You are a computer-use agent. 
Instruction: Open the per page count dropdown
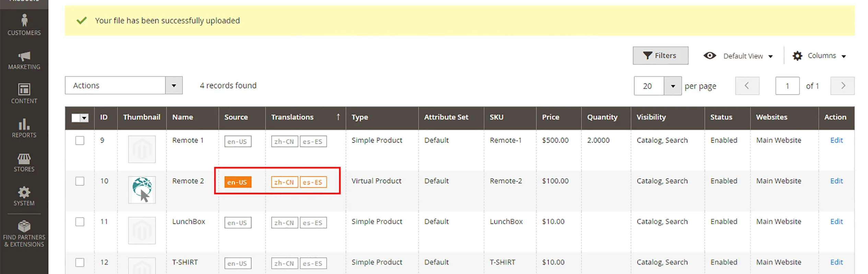tap(672, 86)
